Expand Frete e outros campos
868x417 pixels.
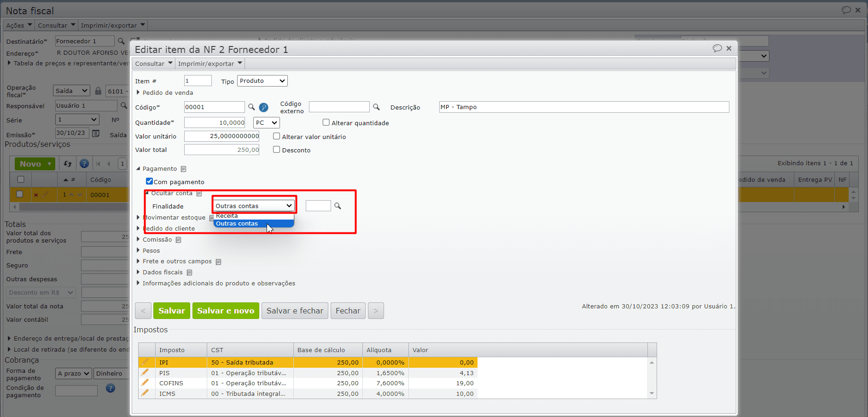coord(138,261)
